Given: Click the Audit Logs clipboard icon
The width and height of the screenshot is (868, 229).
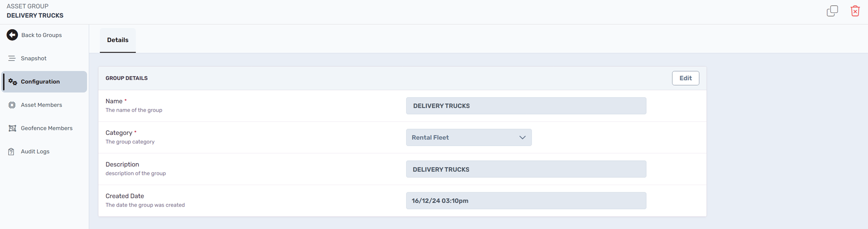Looking at the screenshot, I should point(11,151).
